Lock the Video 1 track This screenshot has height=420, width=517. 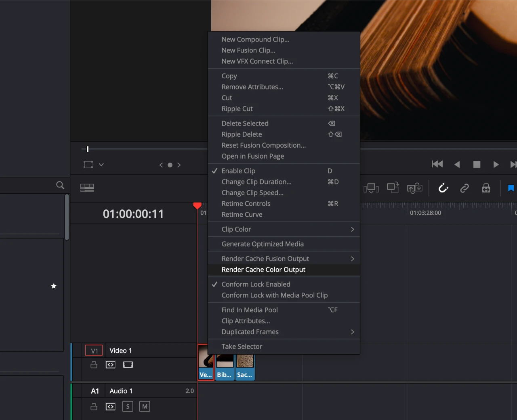pyautogui.click(x=94, y=364)
